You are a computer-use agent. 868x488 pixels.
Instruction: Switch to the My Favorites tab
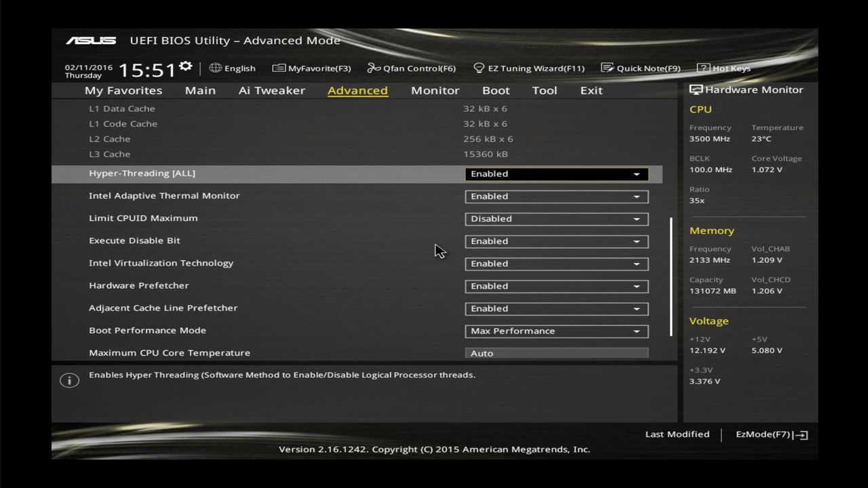coord(123,91)
